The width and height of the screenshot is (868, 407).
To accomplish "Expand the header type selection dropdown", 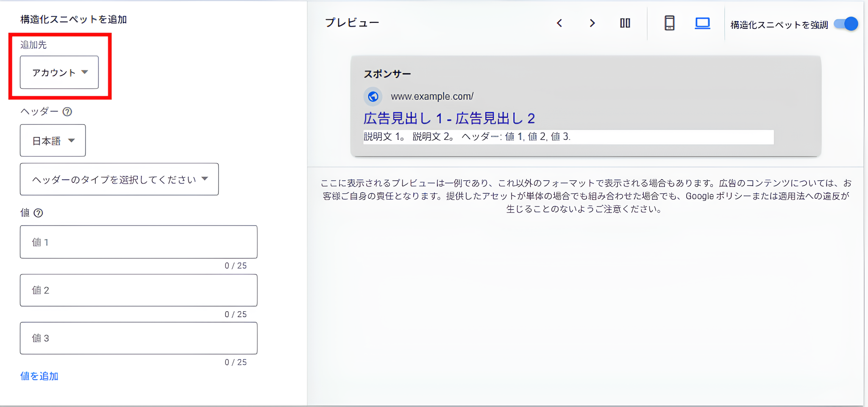I will pyautogui.click(x=119, y=179).
